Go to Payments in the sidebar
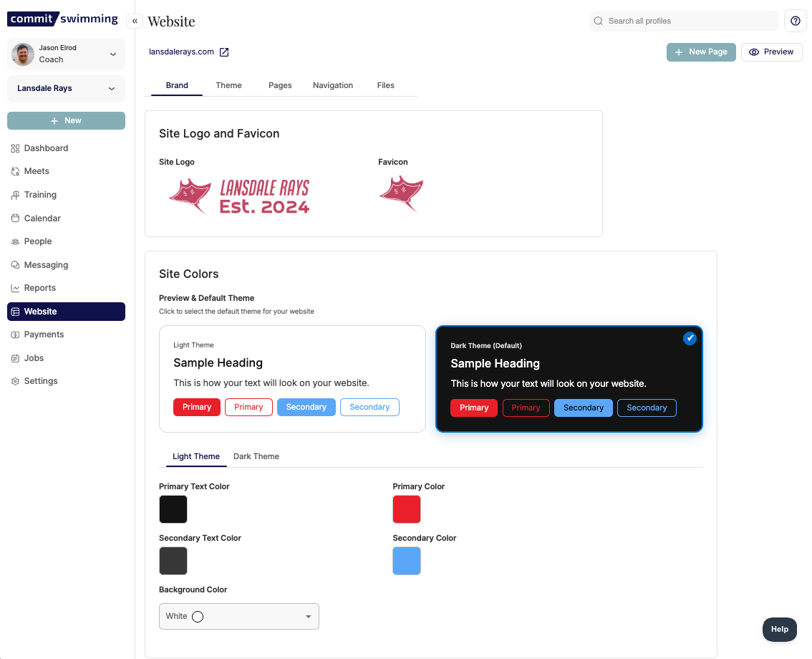Viewport: 812px width, 659px height. [67, 335]
